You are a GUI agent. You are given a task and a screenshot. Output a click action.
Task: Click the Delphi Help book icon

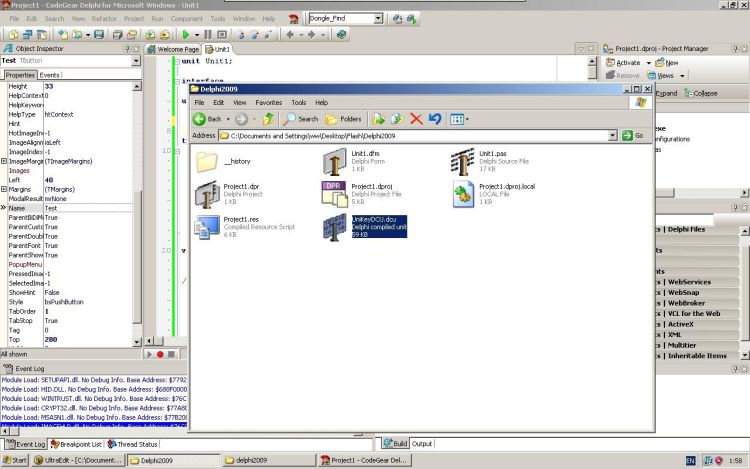[341, 34]
